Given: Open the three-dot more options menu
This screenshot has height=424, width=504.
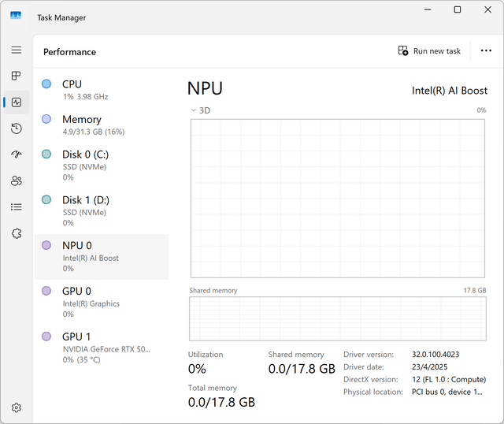Looking at the screenshot, I should (x=486, y=50).
